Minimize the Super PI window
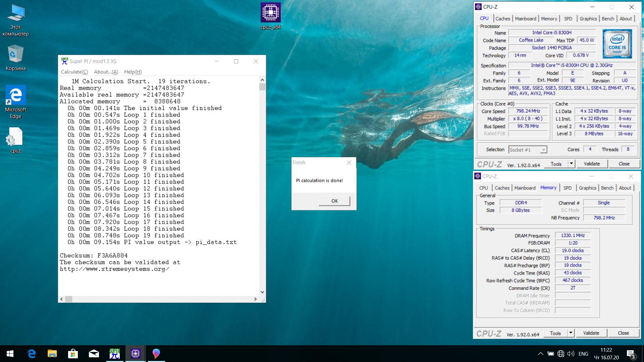This screenshot has height=362, width=644. tap(217, 61)
